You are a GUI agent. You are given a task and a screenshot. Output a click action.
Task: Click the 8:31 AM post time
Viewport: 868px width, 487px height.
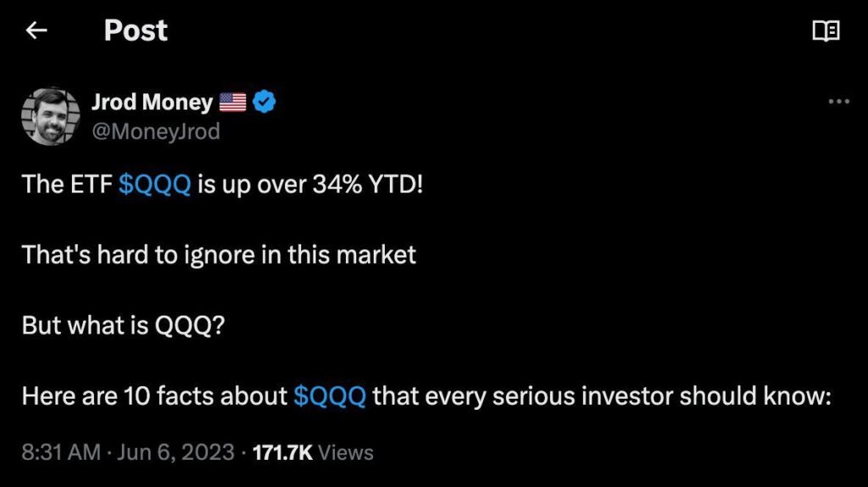61,452
